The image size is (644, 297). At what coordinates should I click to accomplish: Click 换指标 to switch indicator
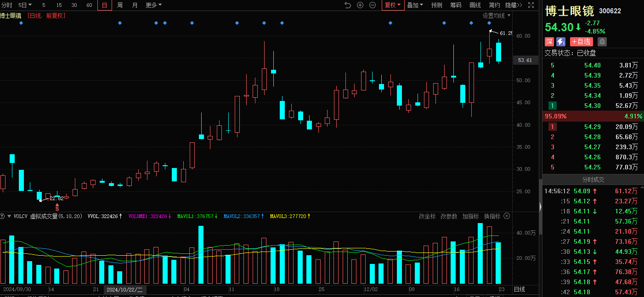coord(492,216)
